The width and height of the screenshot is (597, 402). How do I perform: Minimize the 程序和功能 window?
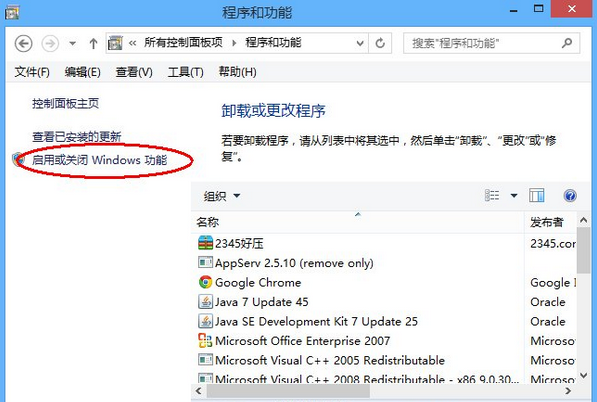(x=513, y=10)
